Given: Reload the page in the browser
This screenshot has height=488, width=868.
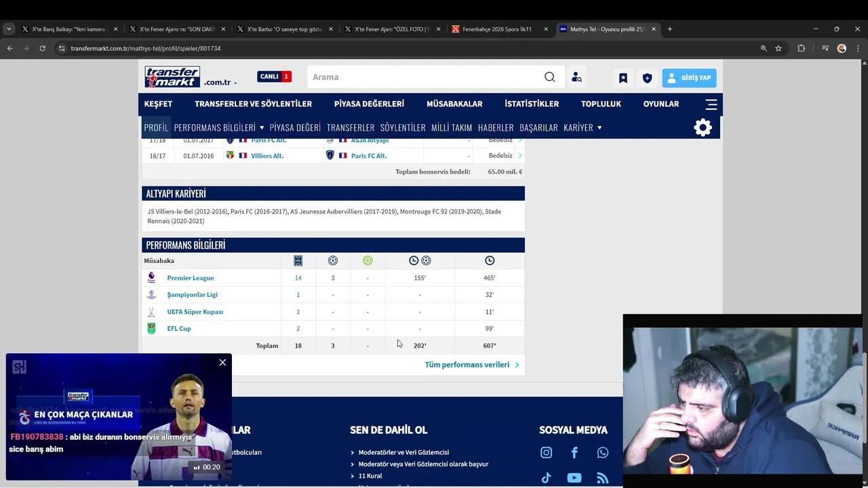Looking at the screenshot, I should tap(42, 48).
